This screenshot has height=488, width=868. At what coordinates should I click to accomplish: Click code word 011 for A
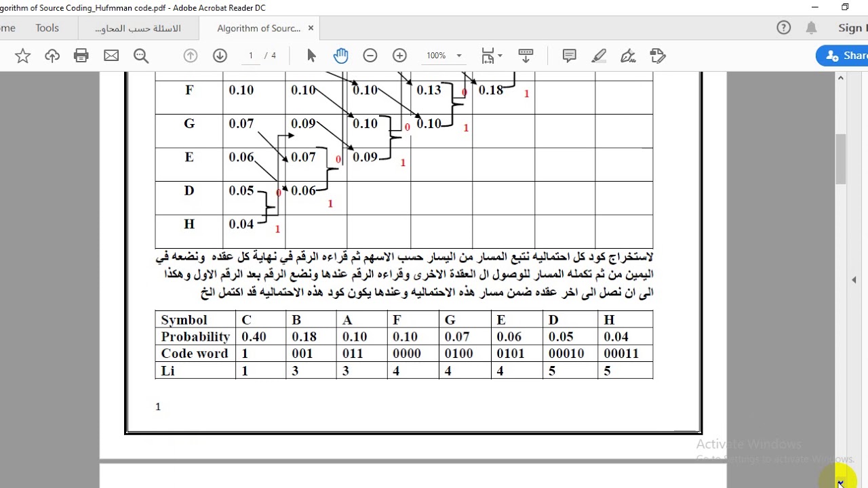coord(353,354)
